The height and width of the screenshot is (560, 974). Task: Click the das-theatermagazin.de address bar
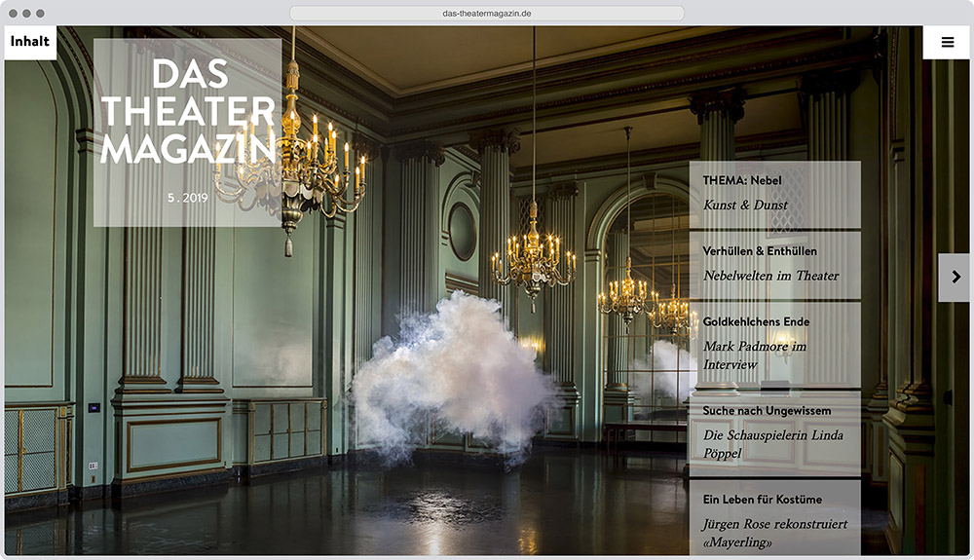coord(487,14)
